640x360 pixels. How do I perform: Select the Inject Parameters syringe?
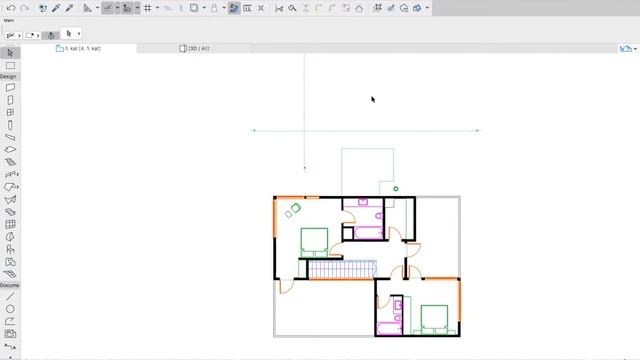69,8
